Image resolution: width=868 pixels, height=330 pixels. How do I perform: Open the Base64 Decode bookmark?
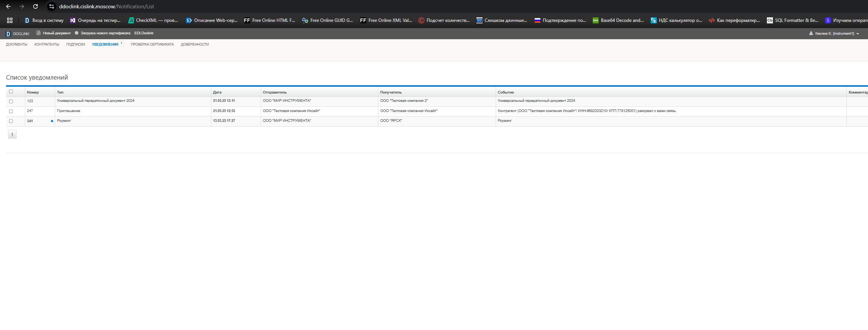618,20
